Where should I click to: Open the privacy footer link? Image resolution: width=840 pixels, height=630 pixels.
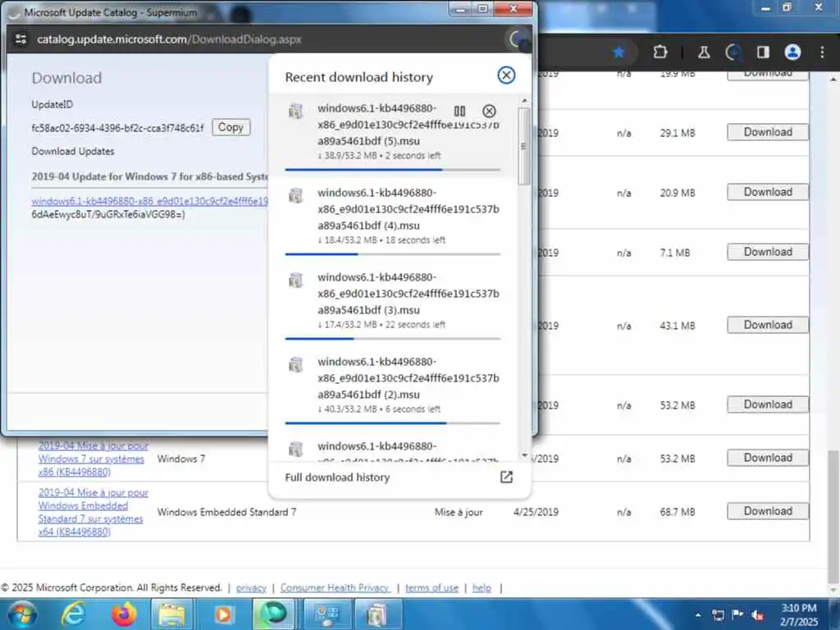click(251, 587)
